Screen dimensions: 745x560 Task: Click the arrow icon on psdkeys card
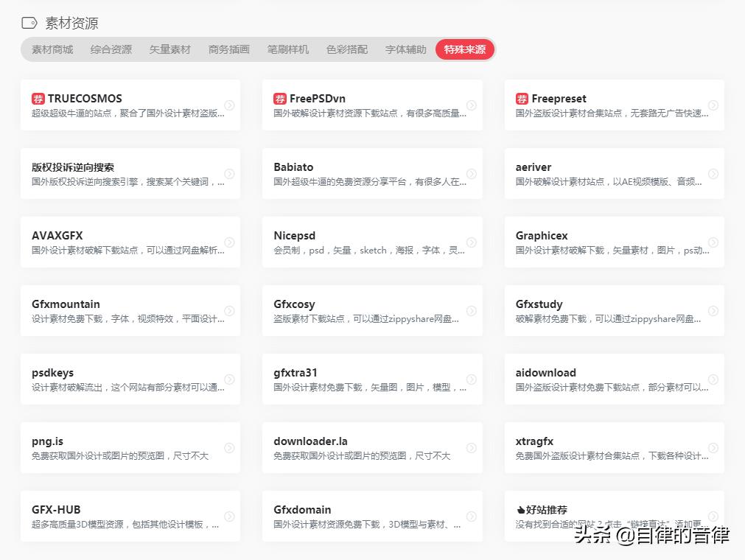tap(228, 379)
